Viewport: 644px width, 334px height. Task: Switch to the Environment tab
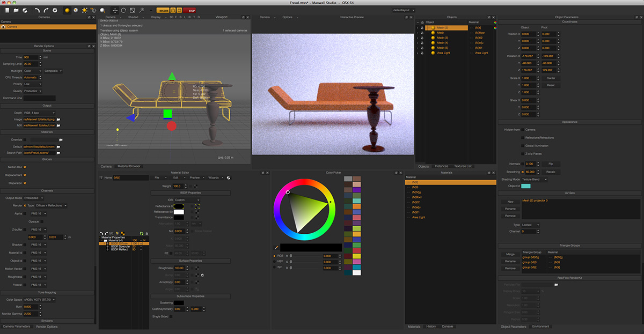tap(541, 326)
